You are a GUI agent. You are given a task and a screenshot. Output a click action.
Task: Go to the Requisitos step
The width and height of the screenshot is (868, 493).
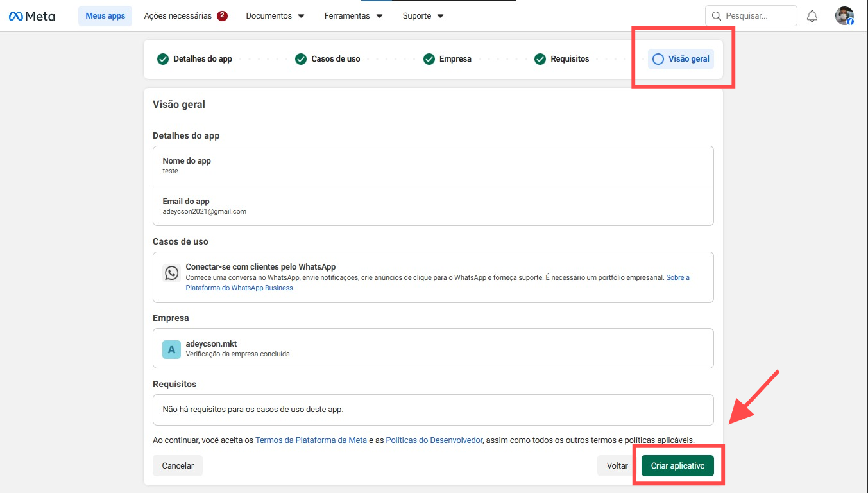[562, 59]
